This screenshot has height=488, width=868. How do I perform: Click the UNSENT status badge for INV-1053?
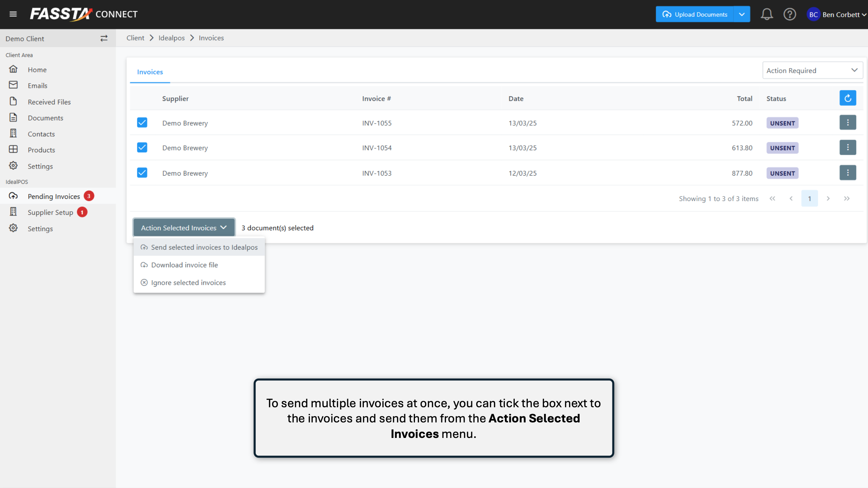[782, 173]
